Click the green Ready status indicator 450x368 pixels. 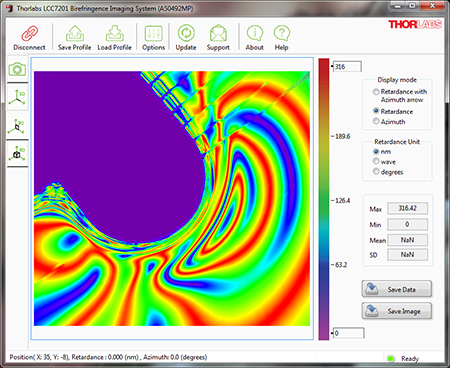[x=390, y=359]
